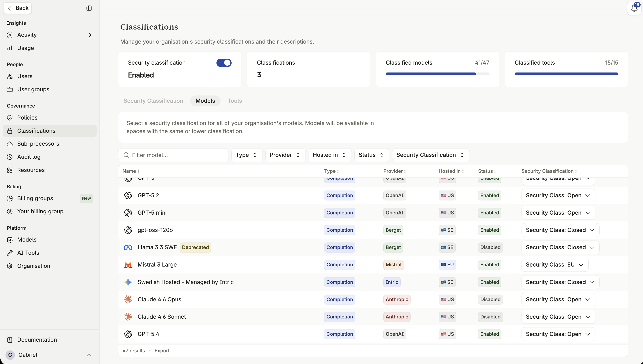Open the Provider filter dropdown

(x=285, y=155)
